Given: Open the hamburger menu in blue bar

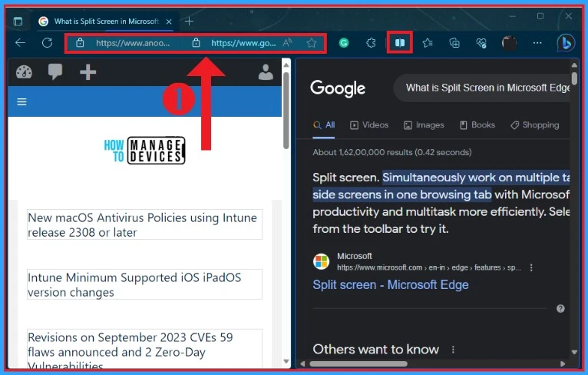Looking at the screenshot, I should click(21, 101).
